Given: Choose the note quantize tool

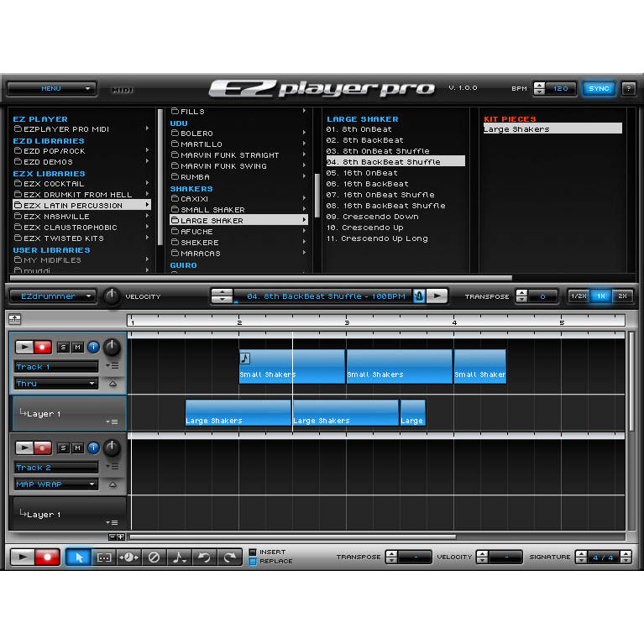Looking at the screenshot, I should pos(179,557).
